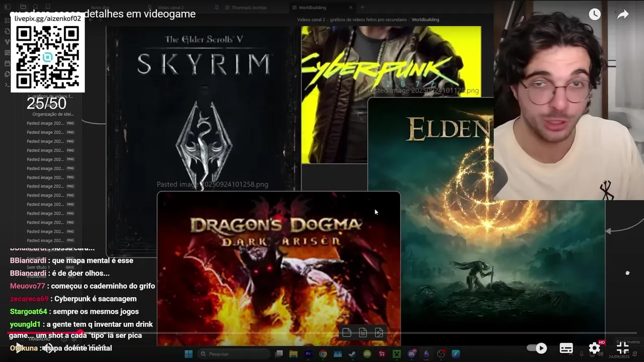This screenshot has width=644, height=362.
Task: Click the livepix QR code
Action: click(x=48, y=57)
